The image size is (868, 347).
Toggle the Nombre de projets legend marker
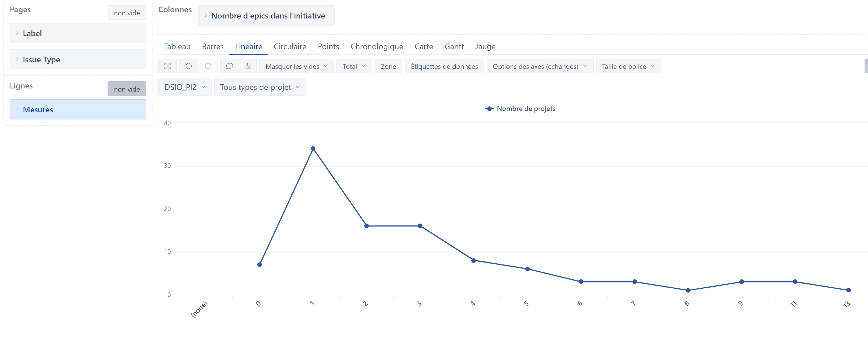pyautogui.click(x=489, y=108)
